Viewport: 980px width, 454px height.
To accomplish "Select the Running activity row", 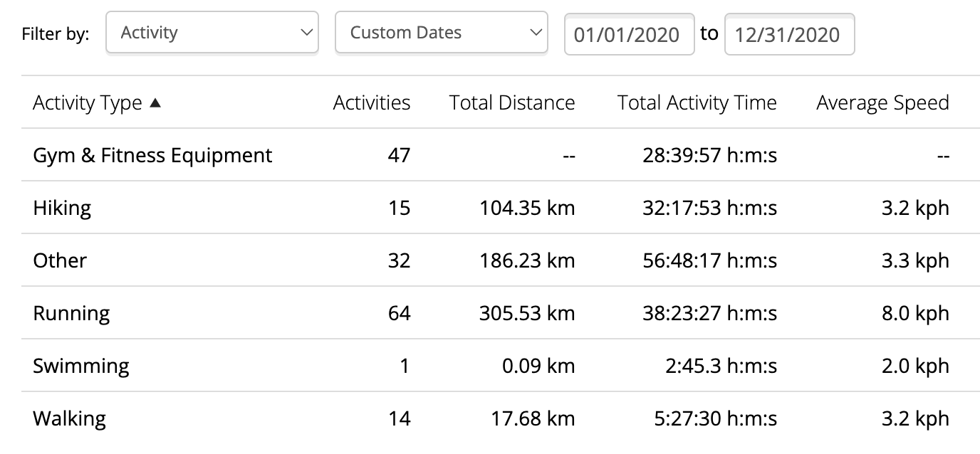I will (491, 313).
